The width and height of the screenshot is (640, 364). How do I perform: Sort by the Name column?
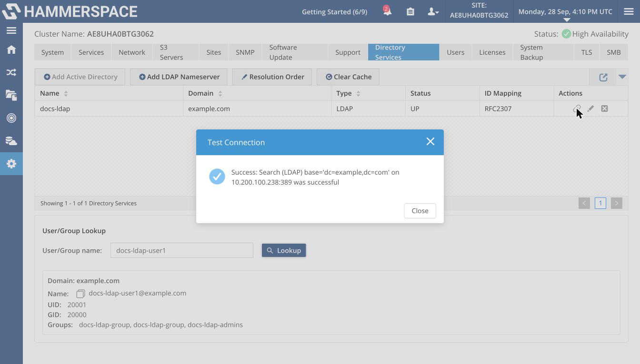point(66,93)
